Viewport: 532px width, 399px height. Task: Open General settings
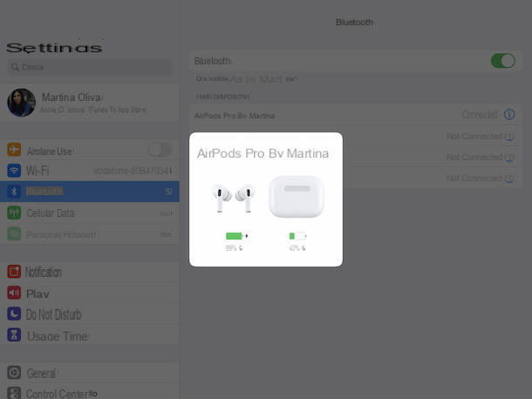(90, 373)
